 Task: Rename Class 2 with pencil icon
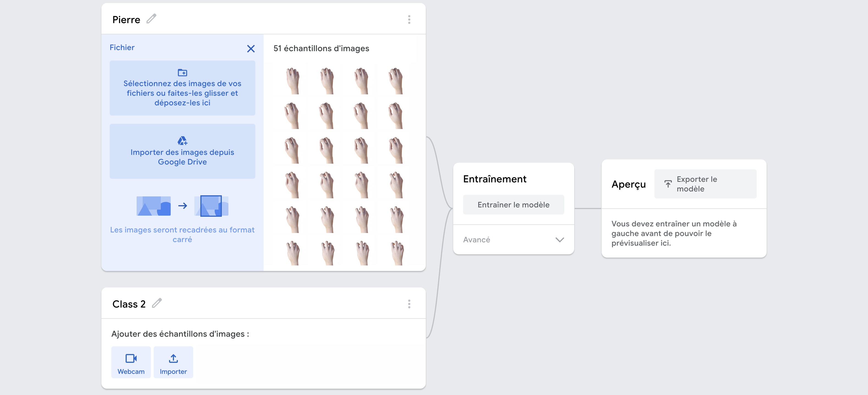click(157, 303)
